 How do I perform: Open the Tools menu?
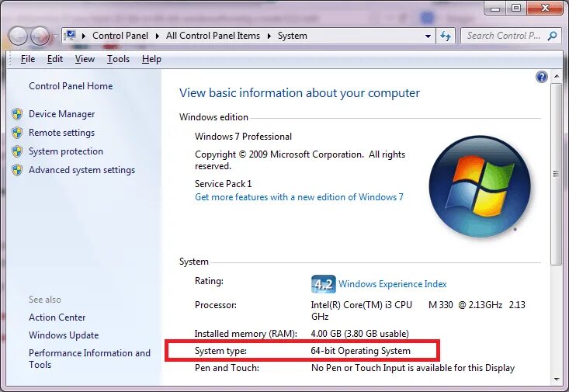[118, 59]
